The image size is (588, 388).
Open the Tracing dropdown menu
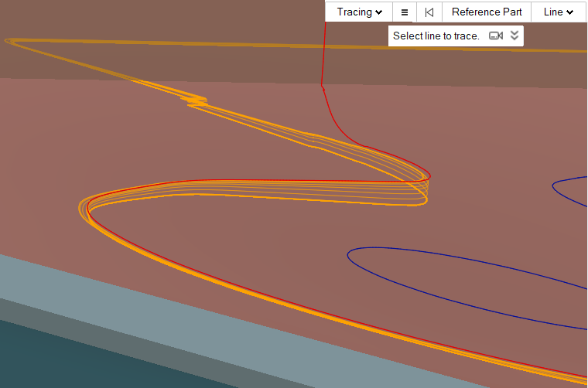click(x=359, y=12)
